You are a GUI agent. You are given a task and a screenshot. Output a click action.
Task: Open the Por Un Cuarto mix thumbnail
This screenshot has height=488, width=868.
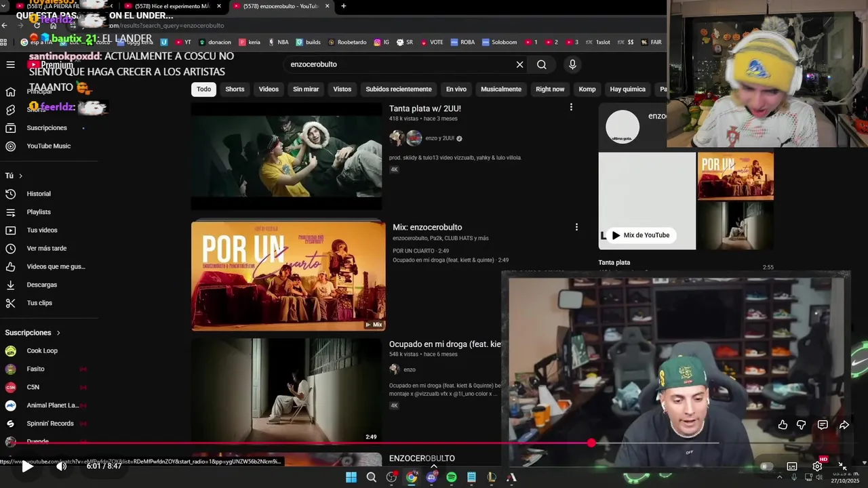[288, 276]
